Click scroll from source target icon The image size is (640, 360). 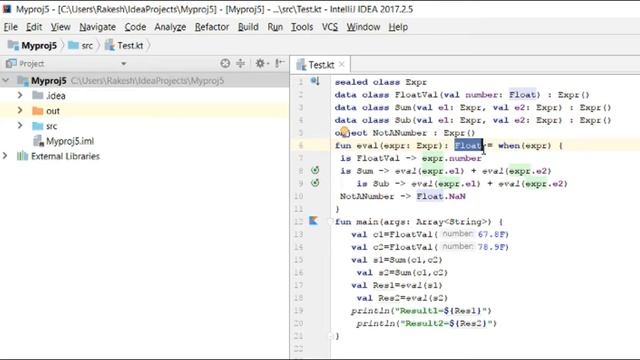click(225, 63)
